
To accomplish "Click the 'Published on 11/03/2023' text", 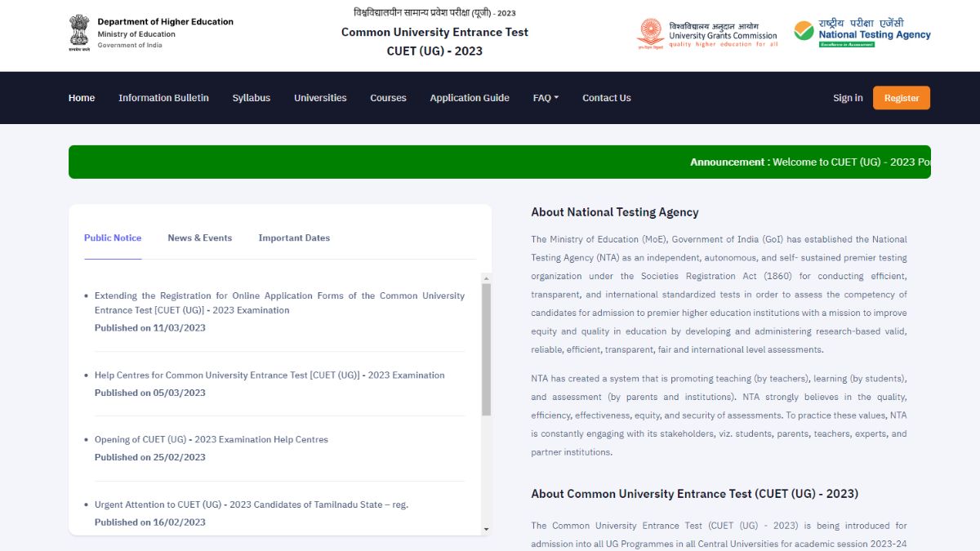I will point(150,328).
